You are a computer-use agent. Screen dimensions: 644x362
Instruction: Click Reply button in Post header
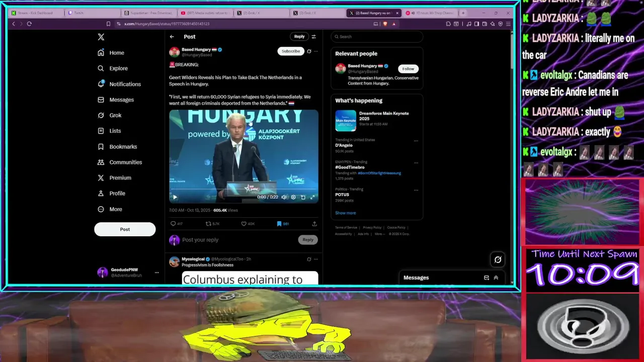point(299,37)
